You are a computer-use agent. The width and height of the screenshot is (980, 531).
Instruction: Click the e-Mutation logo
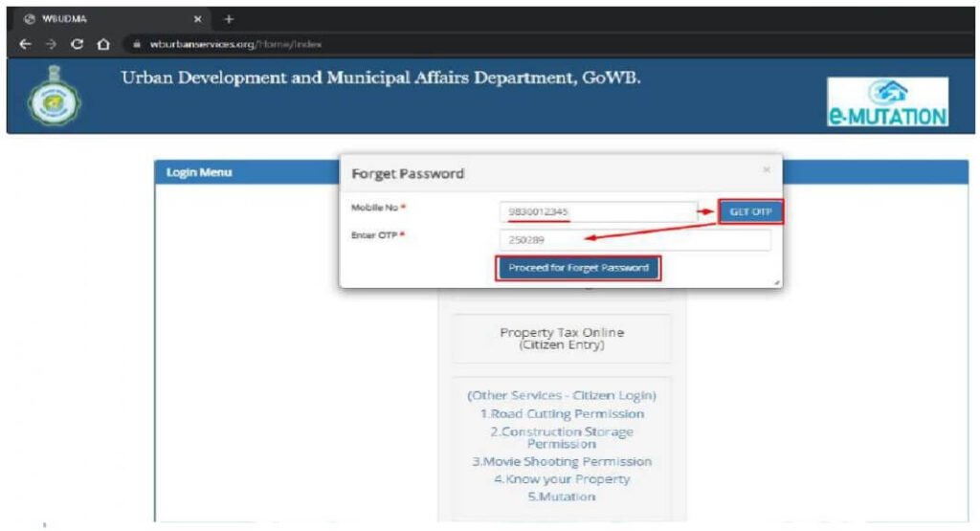(x=887, y=101)
